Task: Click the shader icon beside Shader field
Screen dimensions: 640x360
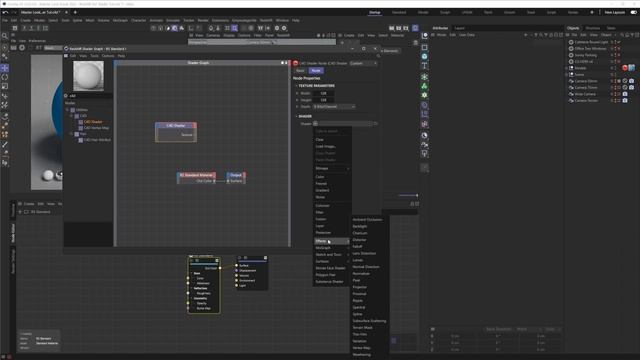Action: coord(316,123)
